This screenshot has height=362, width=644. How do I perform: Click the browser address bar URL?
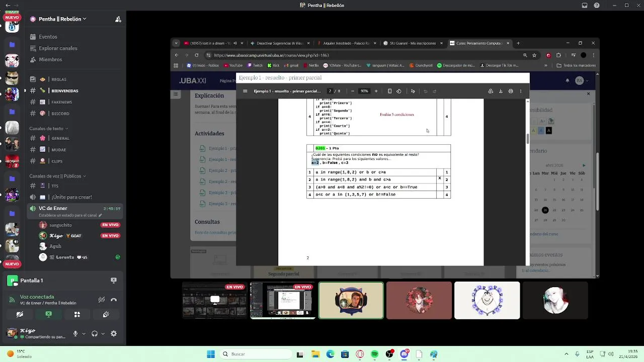click(x=272, y=55)
